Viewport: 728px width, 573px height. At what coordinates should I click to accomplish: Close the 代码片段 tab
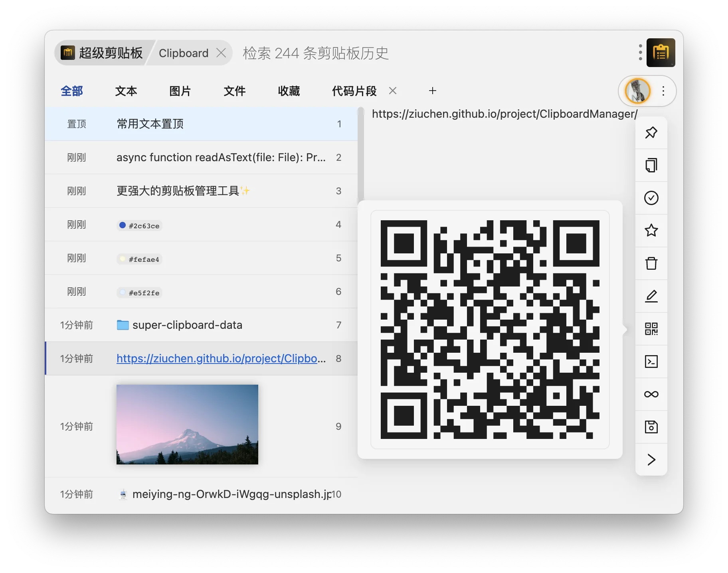click(393, 91)
